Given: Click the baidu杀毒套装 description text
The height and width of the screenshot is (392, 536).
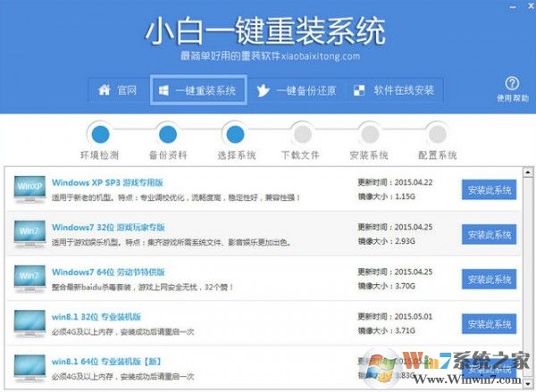Looking at the screenshot, I should [143, 287].
